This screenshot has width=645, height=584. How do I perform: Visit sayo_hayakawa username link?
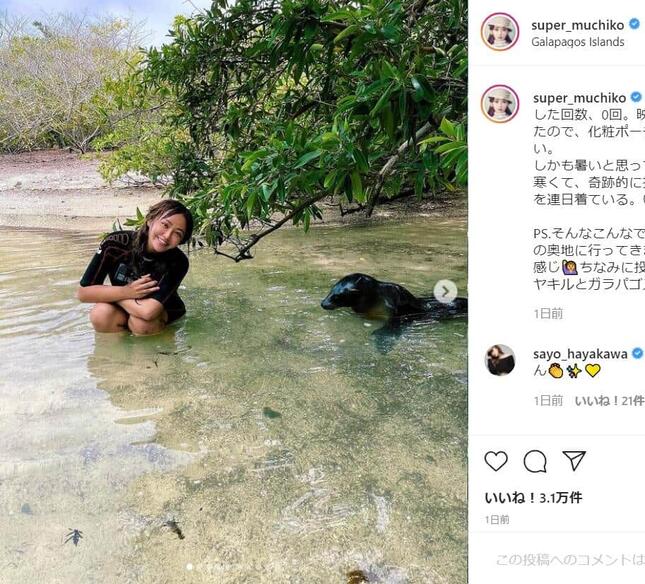click(x=581, y=353)
